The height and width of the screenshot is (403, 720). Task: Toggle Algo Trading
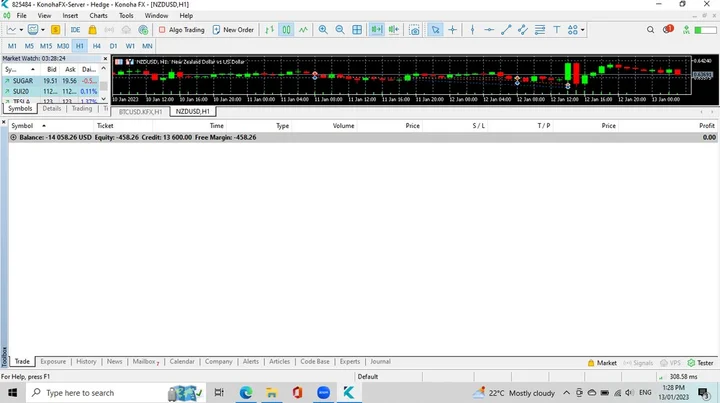(x=181, y=30)
